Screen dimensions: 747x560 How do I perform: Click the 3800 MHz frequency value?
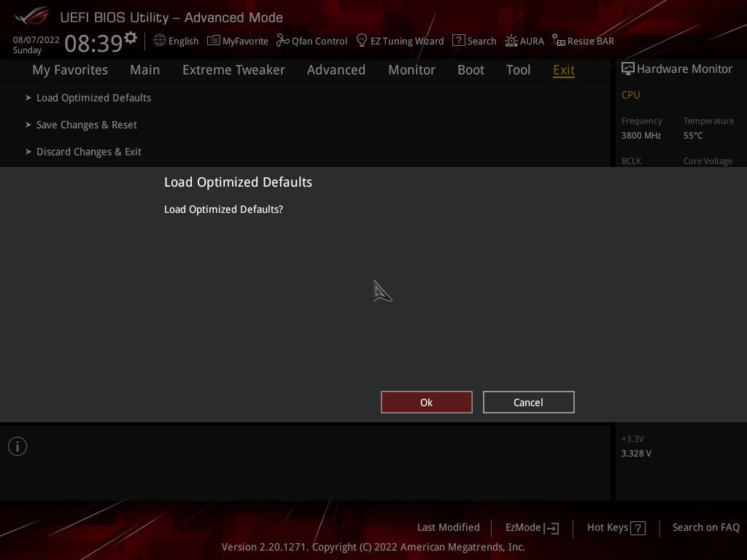pos(640,136)
